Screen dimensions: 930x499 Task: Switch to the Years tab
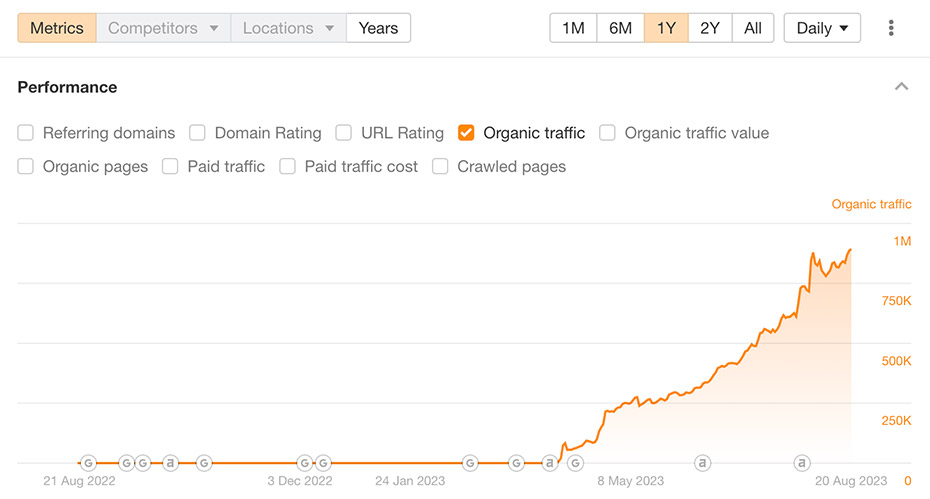[x=378, y=28]
